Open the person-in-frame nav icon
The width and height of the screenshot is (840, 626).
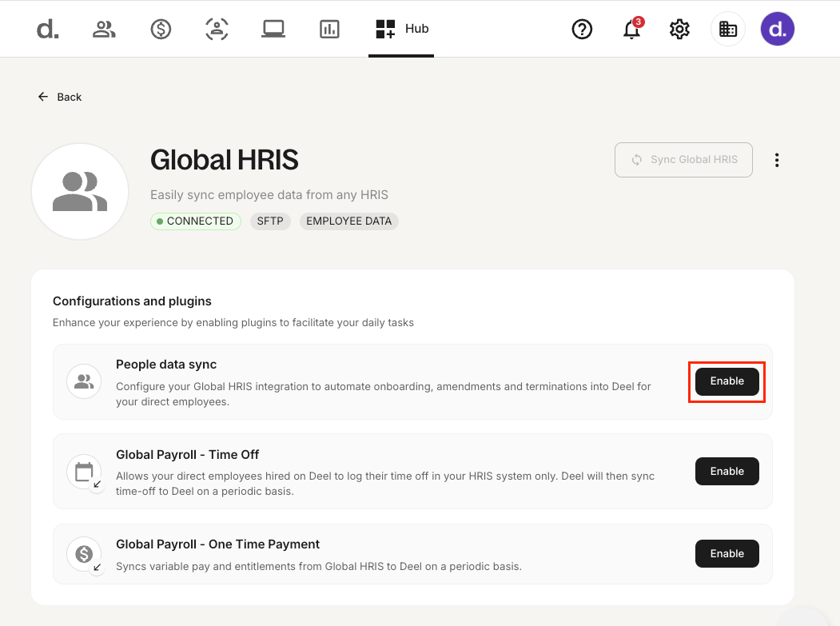217,29
